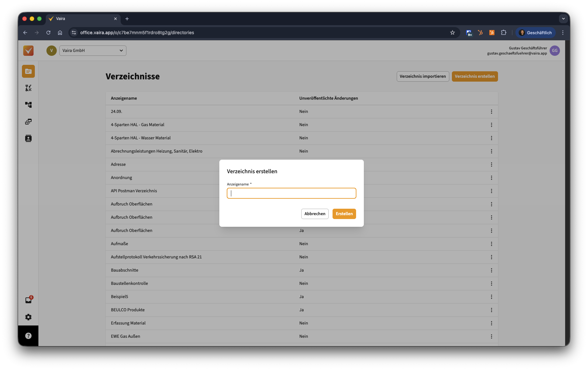588x370 pixels.
Task: Click the Anzeigename input field
Action: [x=291, y=193]
